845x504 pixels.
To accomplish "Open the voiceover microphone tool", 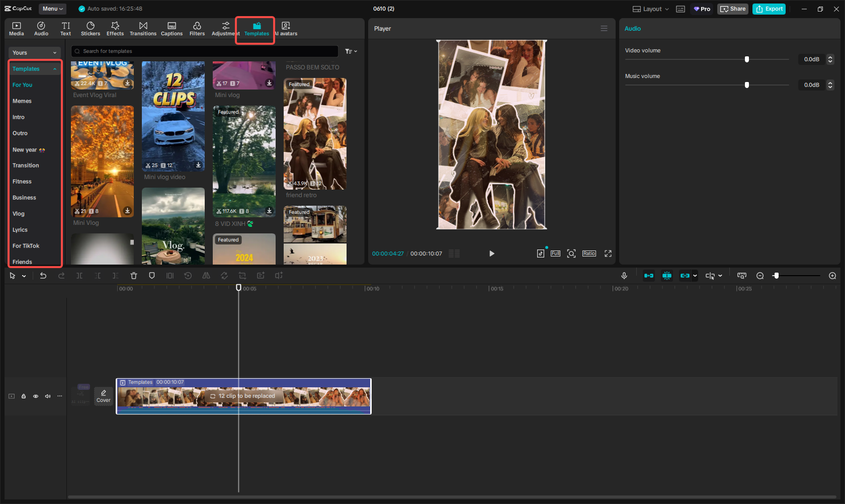I will pyautogui.click(x=624, y=276).
